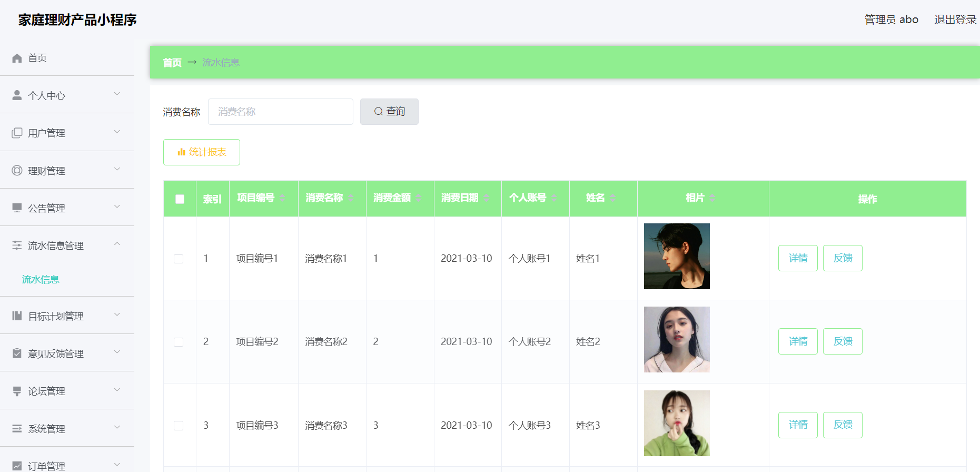Screen dimensions: 980x472
Task: Open the 理财管理 sidebar menu
Action: click(x=67, y=170)
